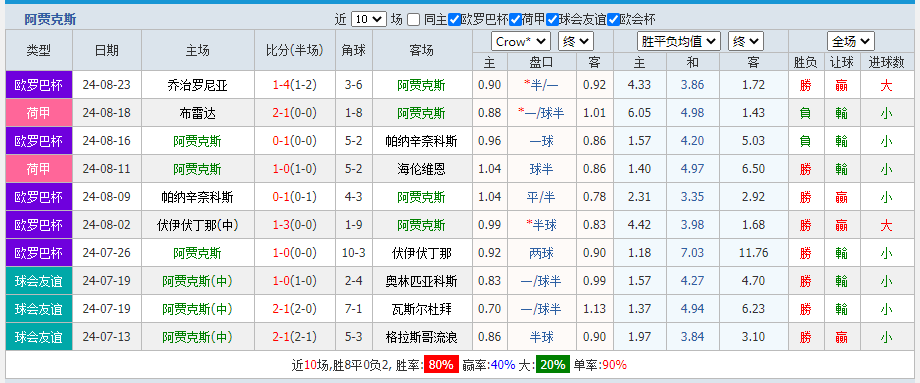Open 帕纳辛奈科斯 home team on 24-08-09
The image size is (920, 383).
click(197, 197)
